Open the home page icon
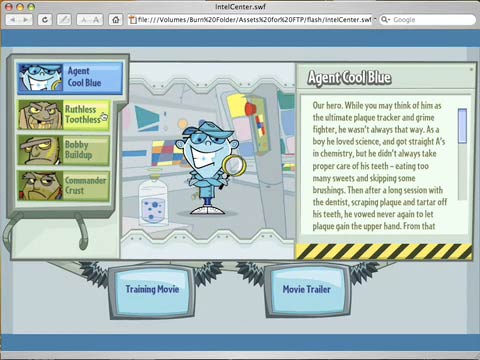The height and width of the screenshot is (360, 480). click(116, 20)
